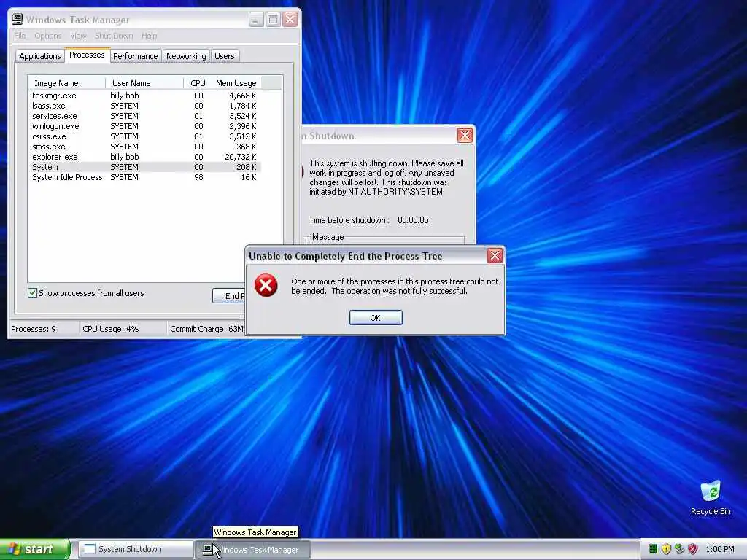Maximize the Task Manager window
Image resolution: width=747 pixels, height=560 pixels.
click(x=273, y=20)
